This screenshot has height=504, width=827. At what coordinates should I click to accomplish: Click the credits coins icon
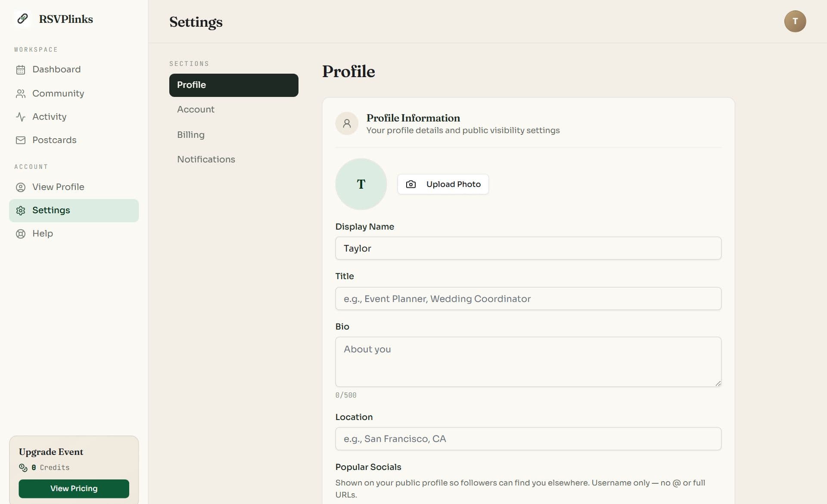23,467
